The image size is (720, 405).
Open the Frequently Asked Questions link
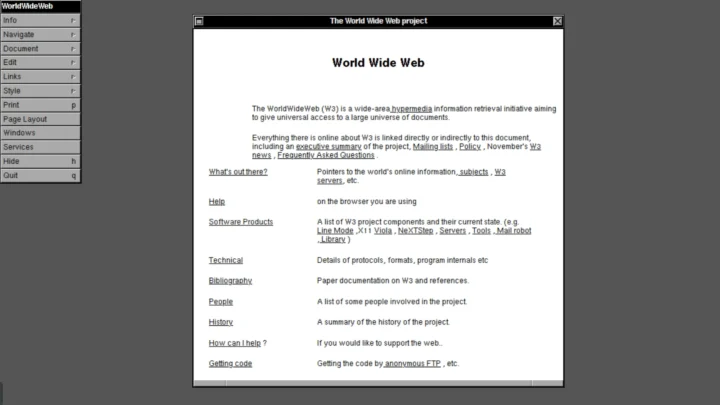point(326,155)
